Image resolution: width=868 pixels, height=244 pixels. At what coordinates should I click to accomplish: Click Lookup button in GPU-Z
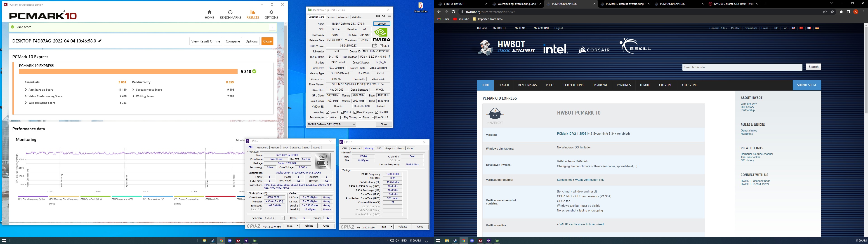tap(382, 23)
